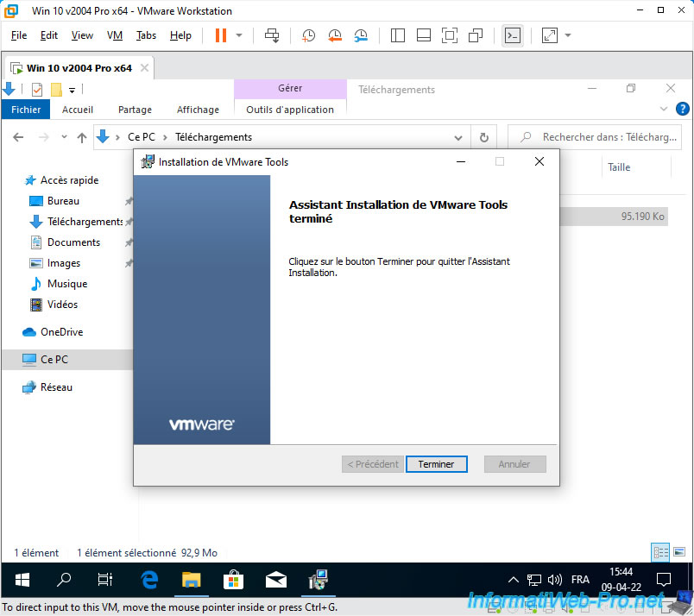
Task: Refresh the Téléchargements folder
Action: [483, 138]
